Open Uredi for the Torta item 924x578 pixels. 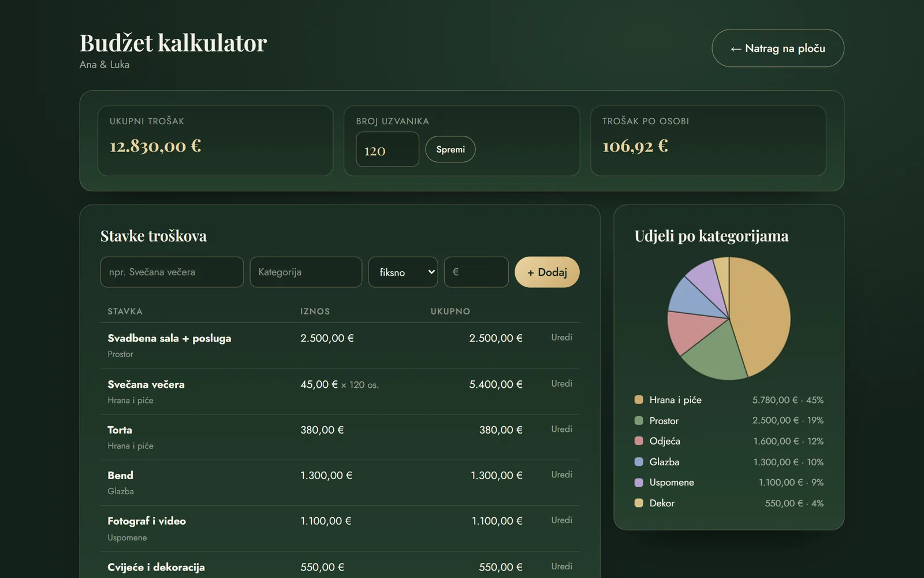pyautogui.click(x=561, y=429)
